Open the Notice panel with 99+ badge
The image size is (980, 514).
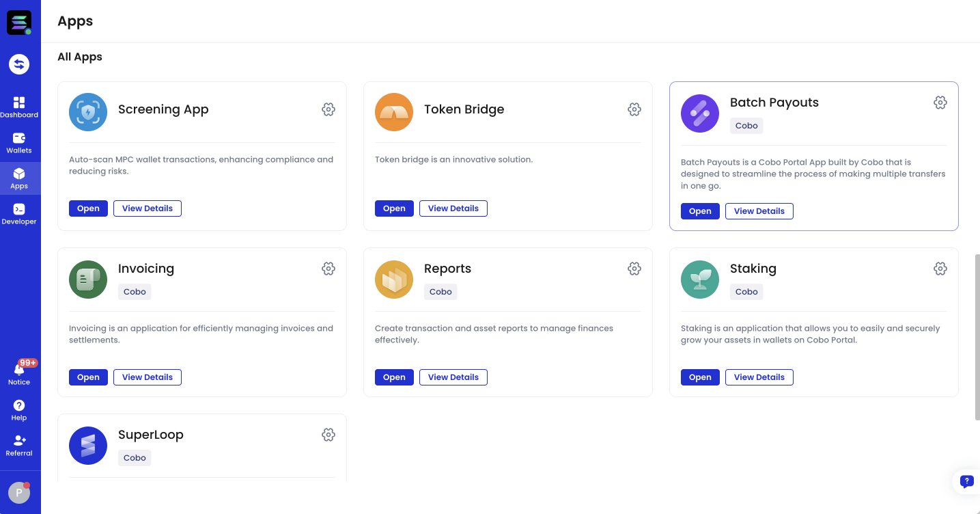tap(19, 369)
